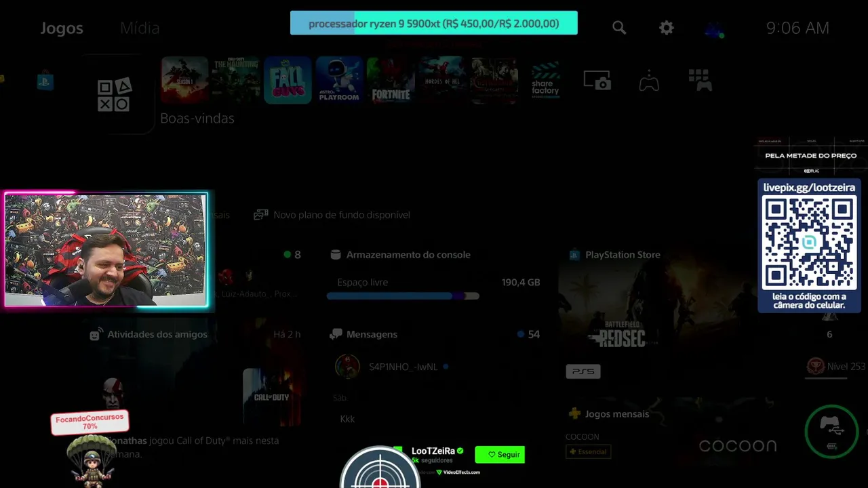Click the paratrooper character overlay icon
Image resolution: width=868 pixels, height=488 pixels.
92,461
